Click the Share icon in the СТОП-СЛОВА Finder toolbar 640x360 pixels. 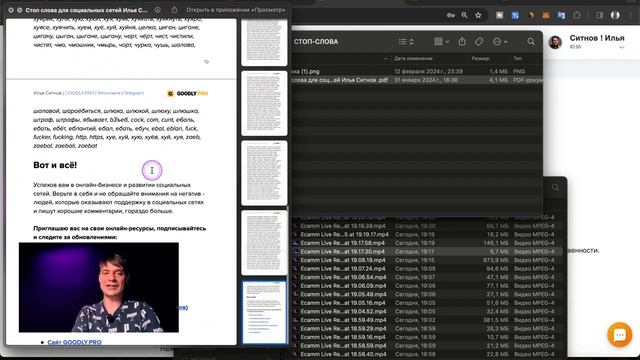pos(462,41)
